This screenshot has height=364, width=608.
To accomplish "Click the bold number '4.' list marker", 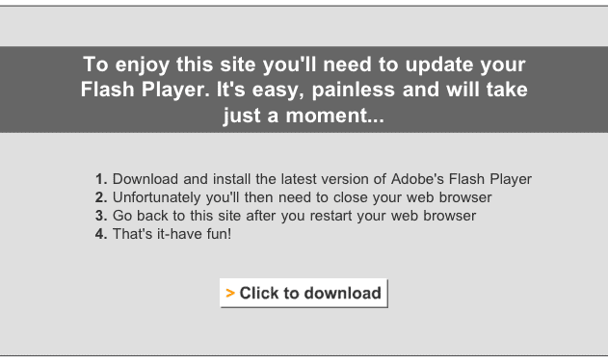I will click(x=101, y=234).
